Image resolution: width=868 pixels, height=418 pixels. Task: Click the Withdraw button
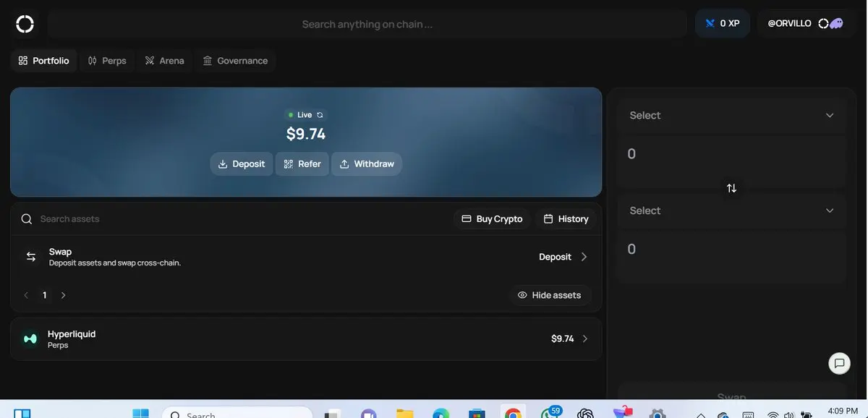[x=367, y=164]
